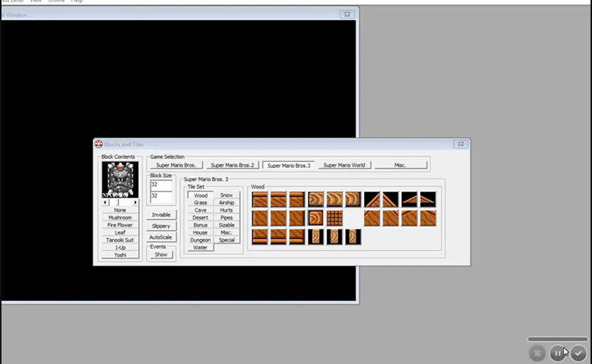Screen dimensions: 592x364
Task: Click the mushroom icon in Blocks and Tiles title bar
Action: (98, 144)
